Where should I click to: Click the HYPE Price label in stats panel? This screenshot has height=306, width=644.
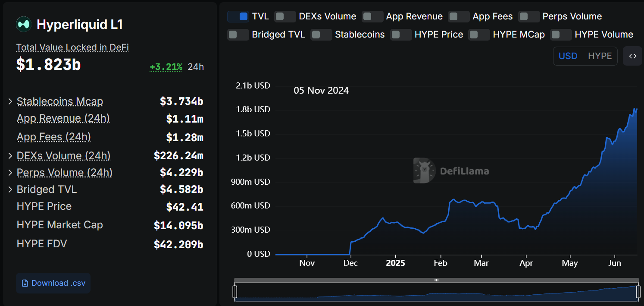44,206
